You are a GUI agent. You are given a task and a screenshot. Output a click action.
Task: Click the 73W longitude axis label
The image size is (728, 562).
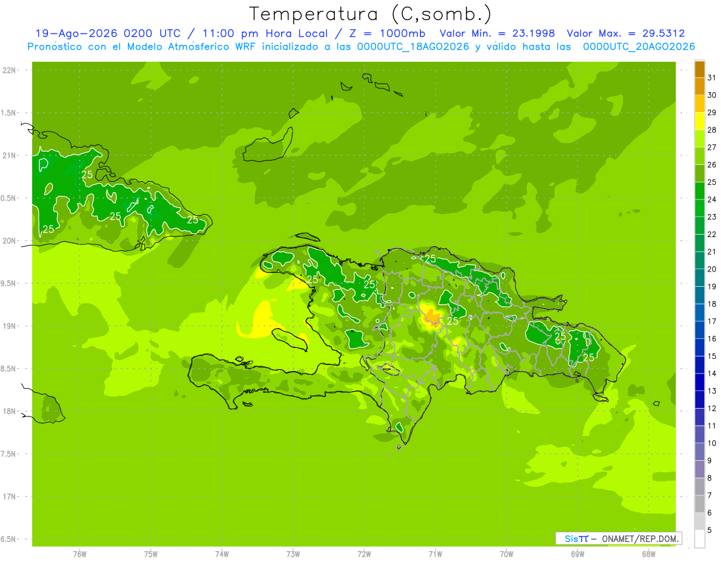pos(293,554)
